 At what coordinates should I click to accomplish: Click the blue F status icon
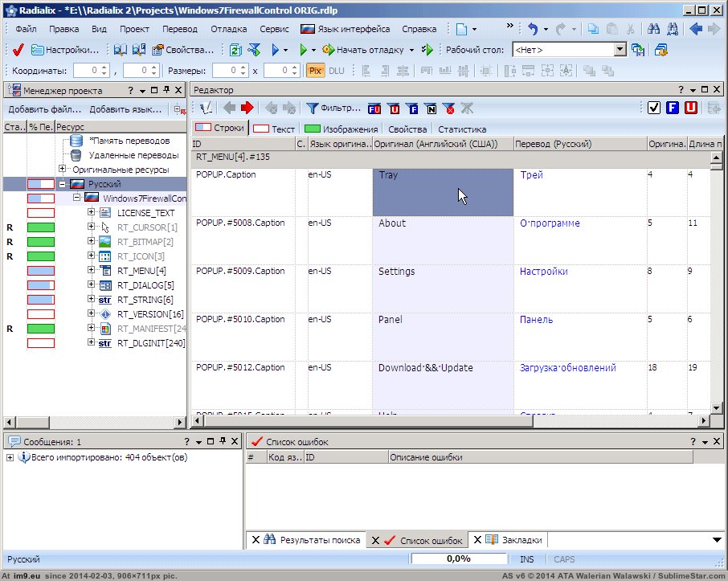point(673,108)
